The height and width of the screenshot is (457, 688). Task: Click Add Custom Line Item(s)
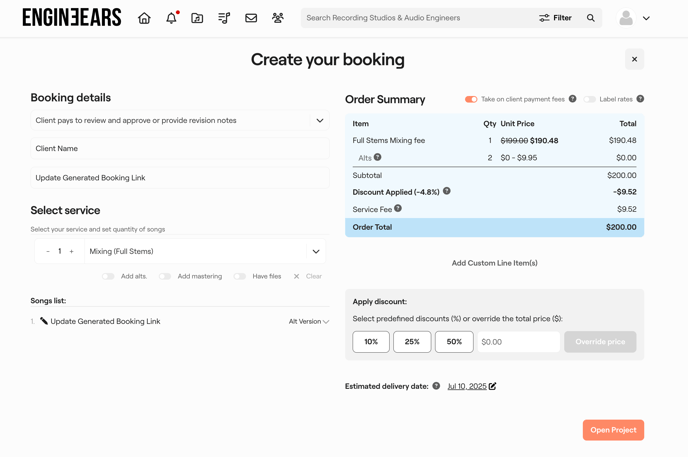[x=494, y=263]
